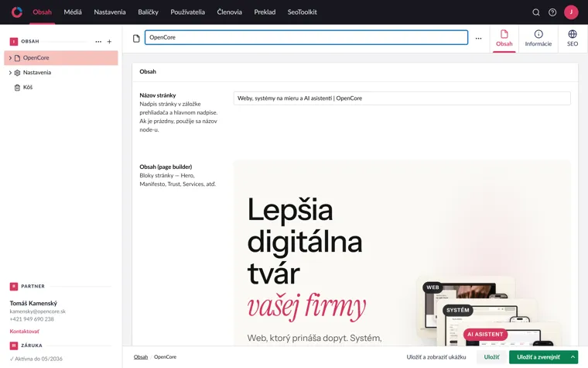
Task: Open the Uložiť a zverejniť dropdown arrow
Action: pos(573,357)
